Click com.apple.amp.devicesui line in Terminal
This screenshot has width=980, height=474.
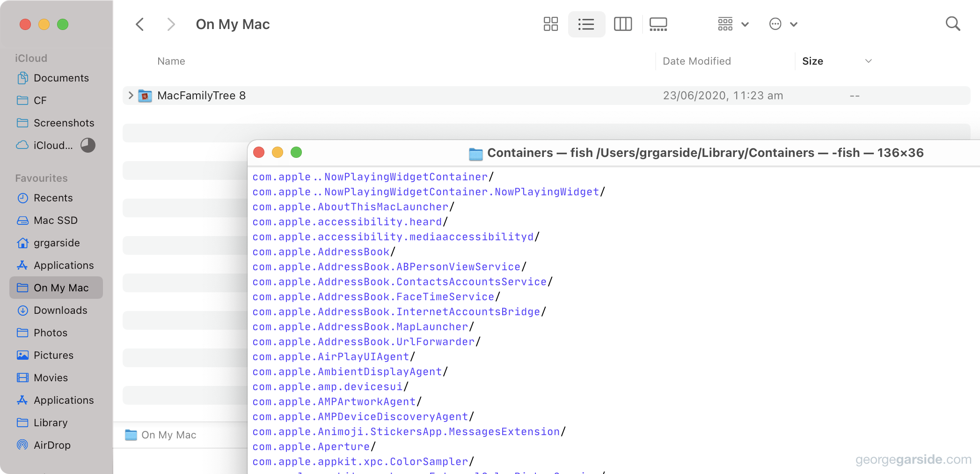point(330,387)
